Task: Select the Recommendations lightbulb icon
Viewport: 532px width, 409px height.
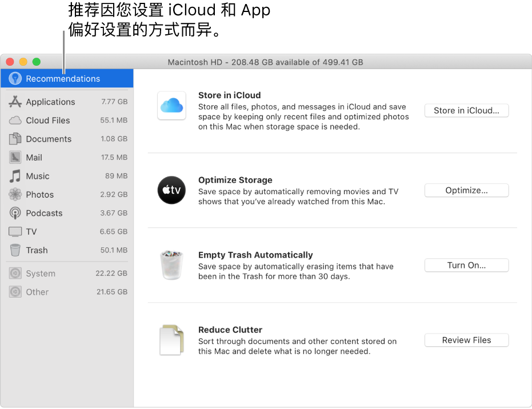Action: [x=15, y=78]
